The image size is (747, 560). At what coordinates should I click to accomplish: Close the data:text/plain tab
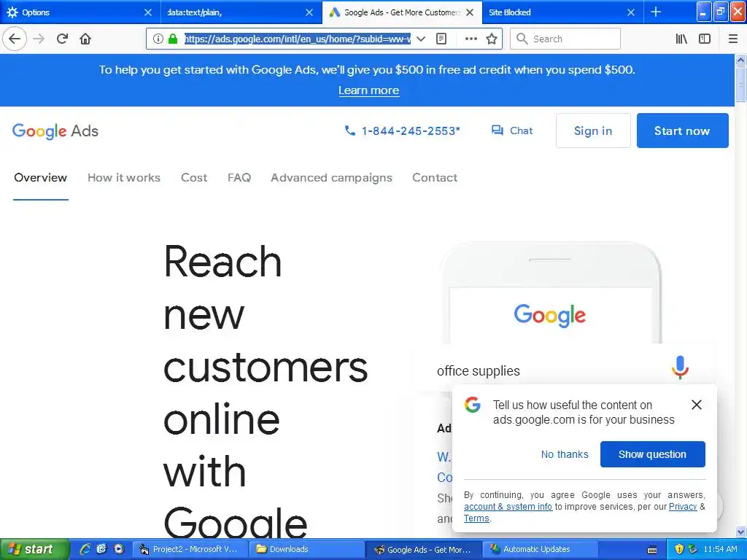click(x=309, y=12)
